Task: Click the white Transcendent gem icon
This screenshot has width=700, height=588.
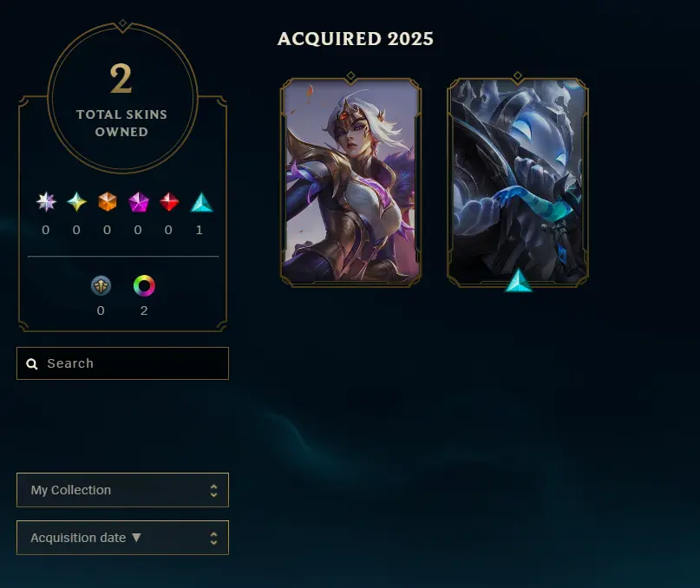Action: click(46, 202)
